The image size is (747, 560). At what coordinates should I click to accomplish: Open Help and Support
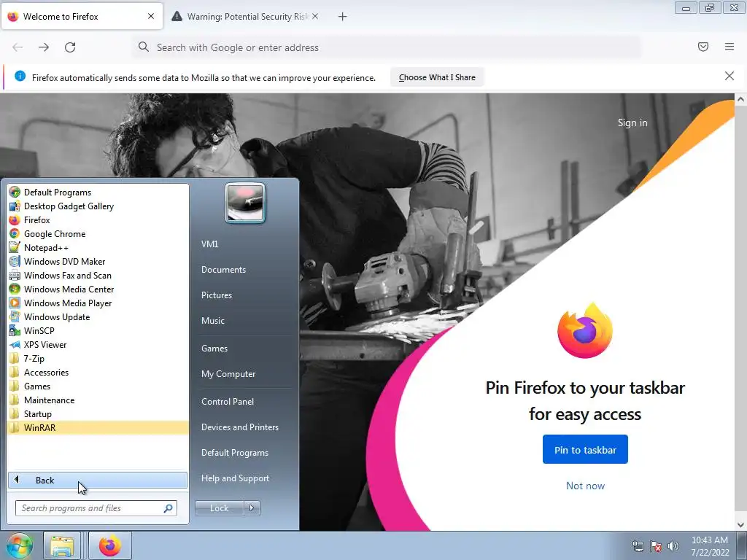pyautogui.click(x=236, y=478)
